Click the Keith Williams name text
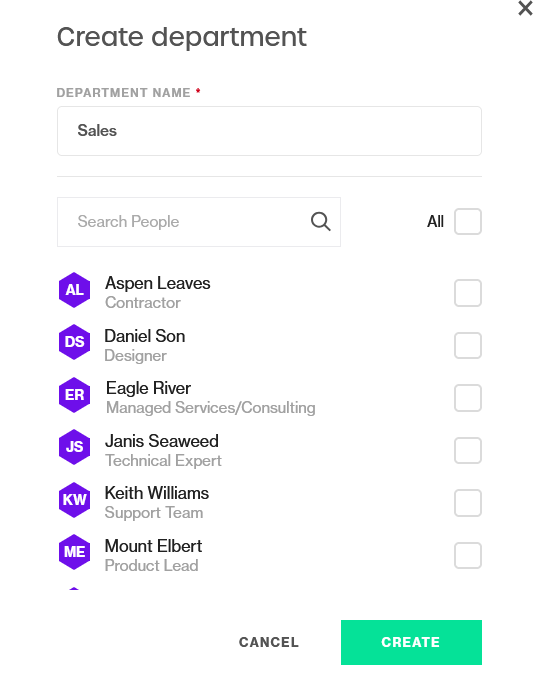 click(x=157, y=493)
